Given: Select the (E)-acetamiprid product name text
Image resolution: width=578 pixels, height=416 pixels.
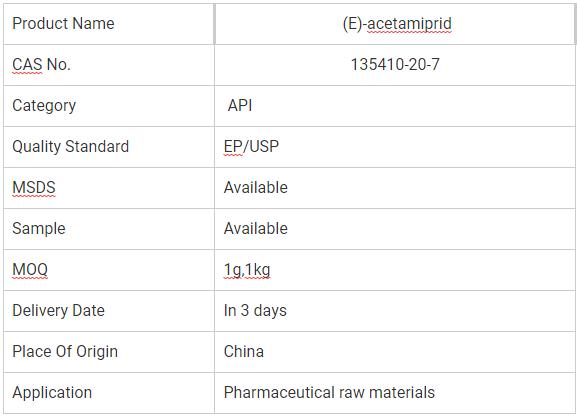Looking at the screenshot, I should point(397,24).
